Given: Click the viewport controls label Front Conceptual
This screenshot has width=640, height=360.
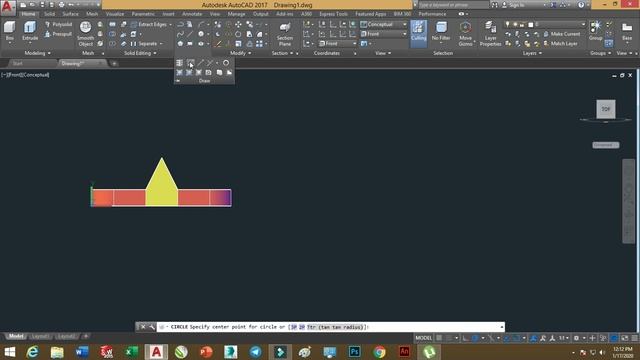Looking at the screenshot, I should point(25,75).
